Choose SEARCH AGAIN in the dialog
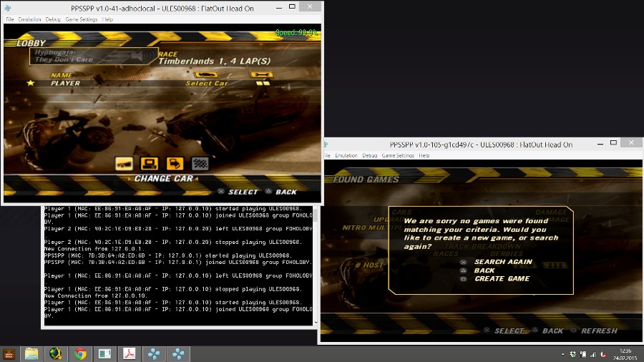644x362 pixels. point(502,262)
